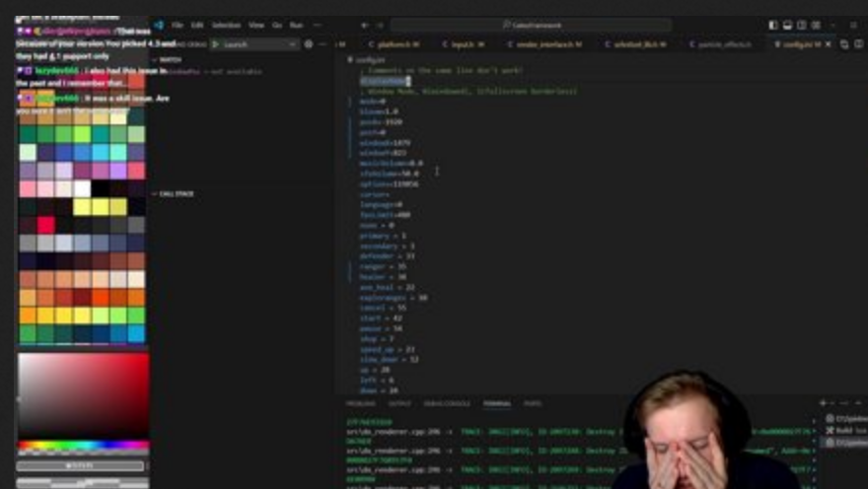This screenshot has height=489, width=868.
Task: Click the lazydev666 chat username
Action: point(57,71)
